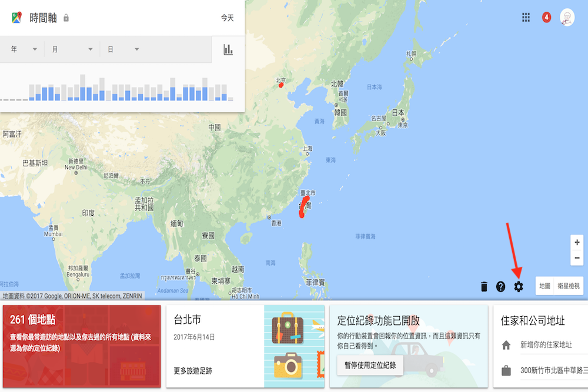The width and height of the screenshot is (588, 392).
Task: Click the user profile avatar
Action: [567, 17]
